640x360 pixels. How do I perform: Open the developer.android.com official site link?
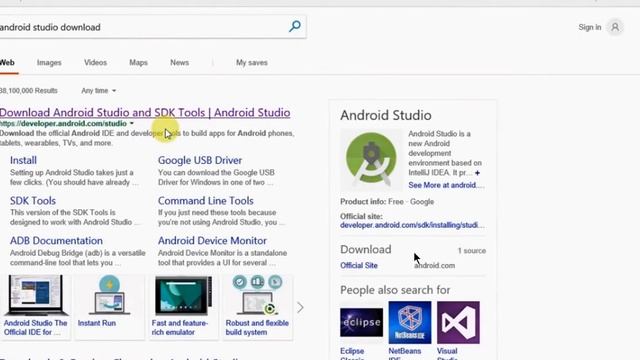tap(412, 225)
